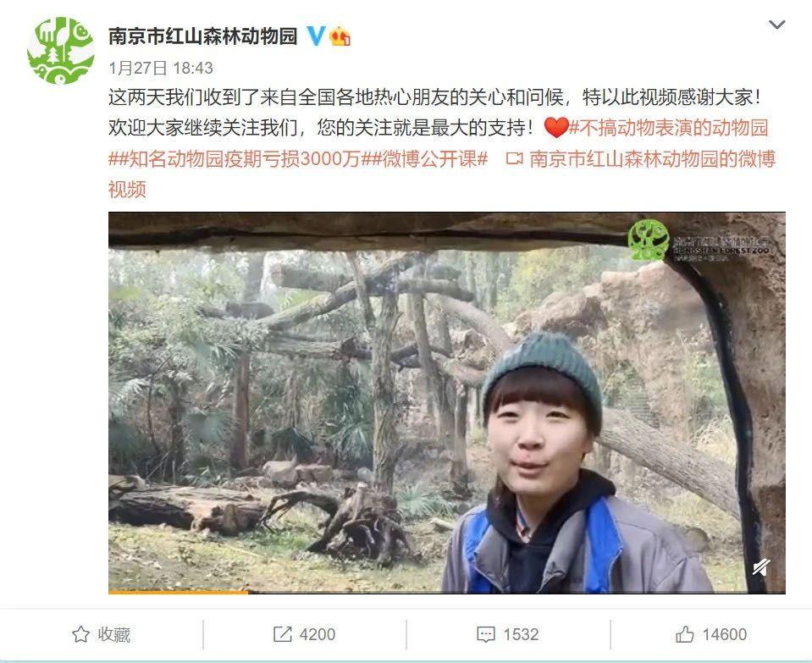Open hashtag #不搞动物表演的动物园
The image size is (812, 663).
(x=669, y=128)
